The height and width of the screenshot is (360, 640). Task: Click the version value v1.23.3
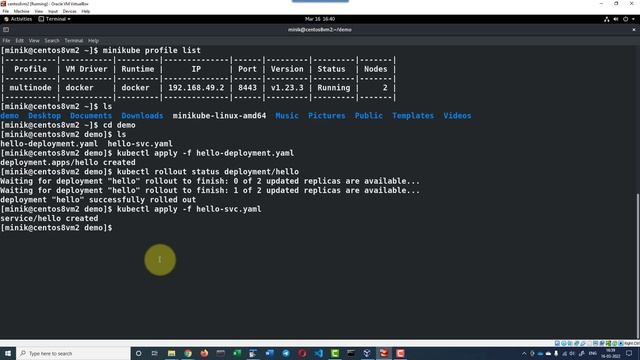(287, 88)
